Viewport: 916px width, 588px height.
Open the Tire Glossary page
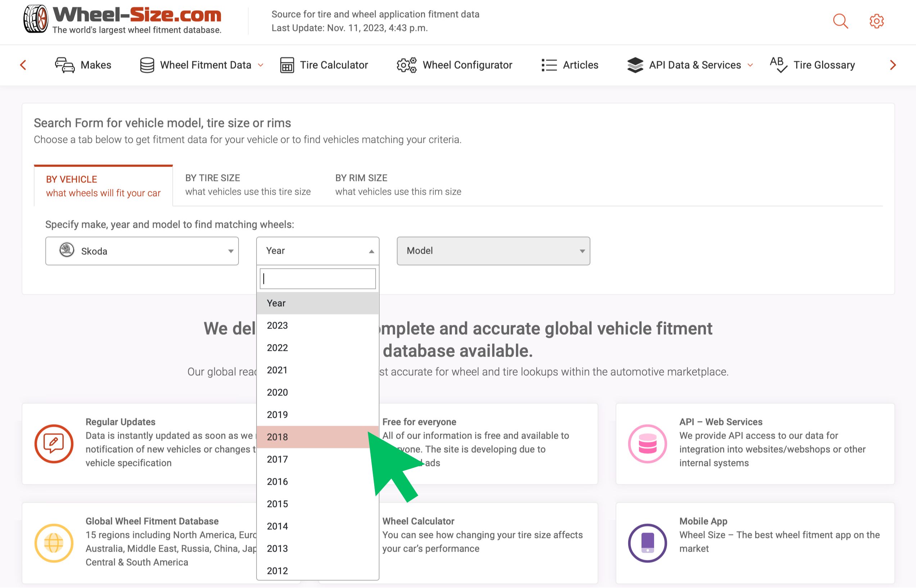point(812,65)
